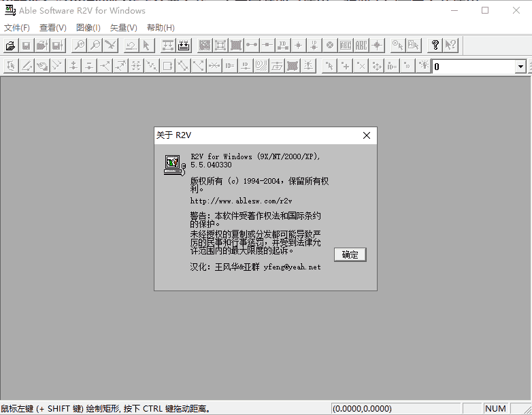Click the boxed ABC text icon
The height and width of the screenshot is (415, 532).
[346, 45]
